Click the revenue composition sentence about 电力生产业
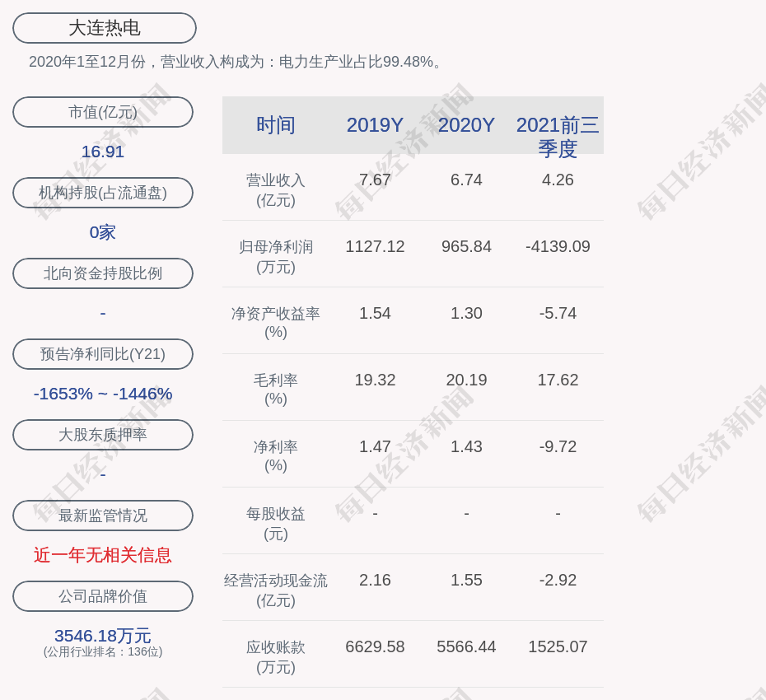The image size is (766, 700). 235,62
